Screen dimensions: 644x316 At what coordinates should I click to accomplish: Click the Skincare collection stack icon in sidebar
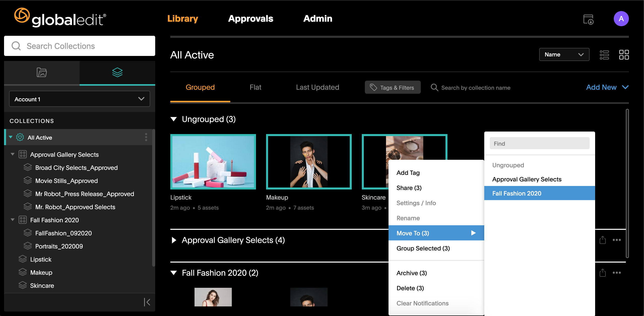[23, 285]
